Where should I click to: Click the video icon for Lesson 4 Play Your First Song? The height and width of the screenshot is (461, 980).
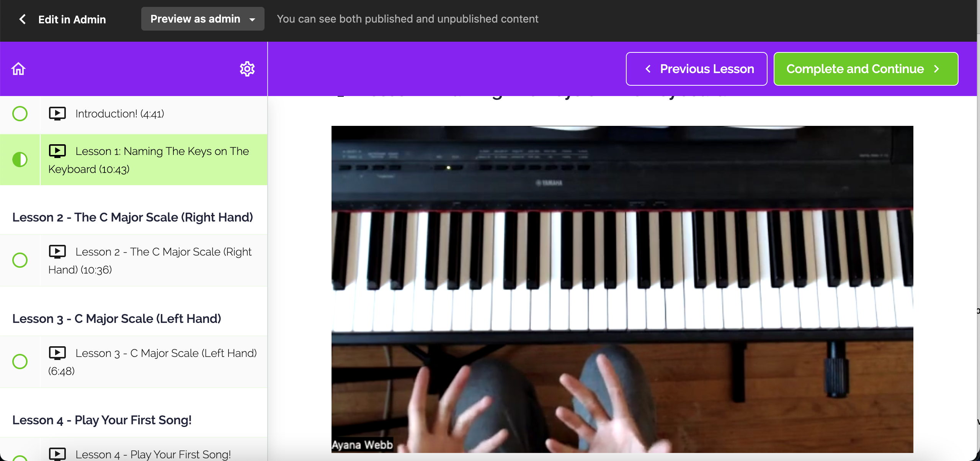[57, 454]
